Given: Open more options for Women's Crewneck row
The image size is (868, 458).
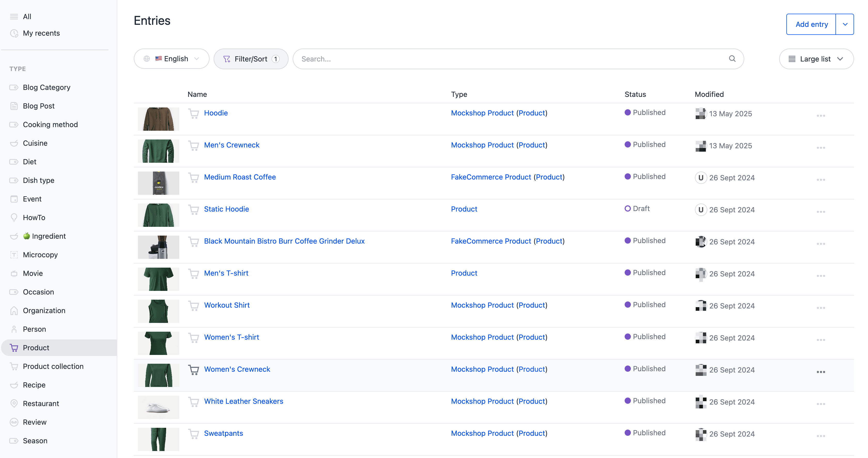Looking at the screenshot, I should tap(820, 372).
